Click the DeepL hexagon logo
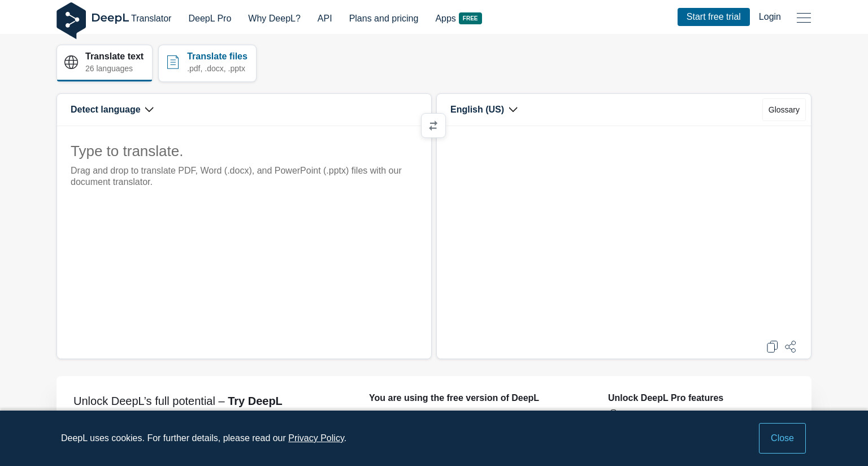Image resolution: width=868 pixels, height=466 pixels. tap(71, 20)
